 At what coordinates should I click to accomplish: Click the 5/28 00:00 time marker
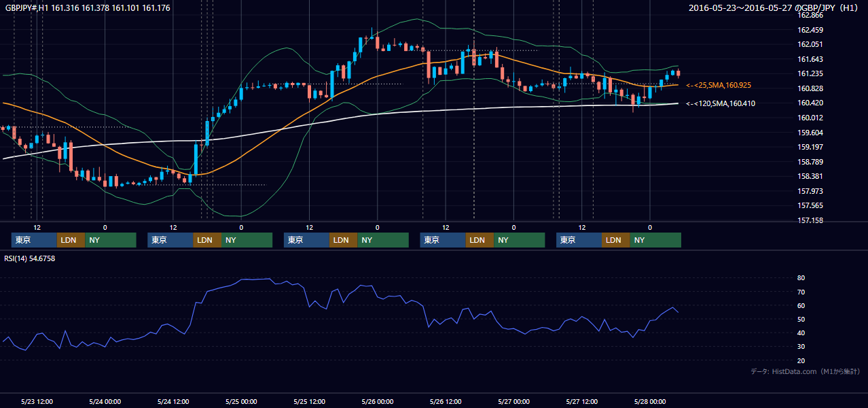(649, 401)
